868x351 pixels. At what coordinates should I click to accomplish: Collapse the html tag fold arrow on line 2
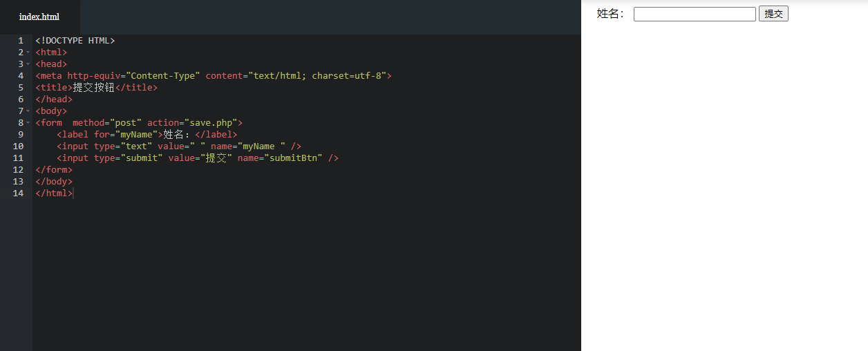tap(28, 53)
